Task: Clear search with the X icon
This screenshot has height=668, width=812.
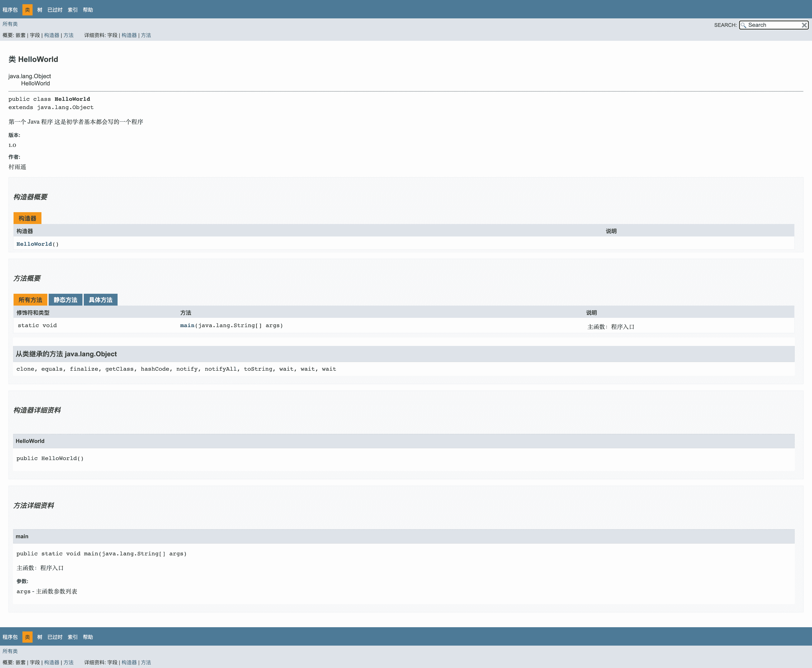Action: pyautogui.click(x=804, y=25)
